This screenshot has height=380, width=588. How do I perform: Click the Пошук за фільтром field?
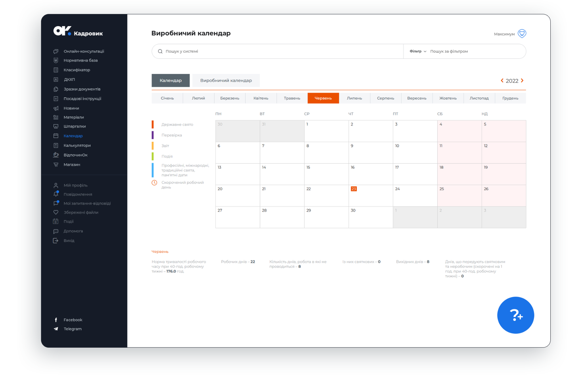click(x=476, y=51)
